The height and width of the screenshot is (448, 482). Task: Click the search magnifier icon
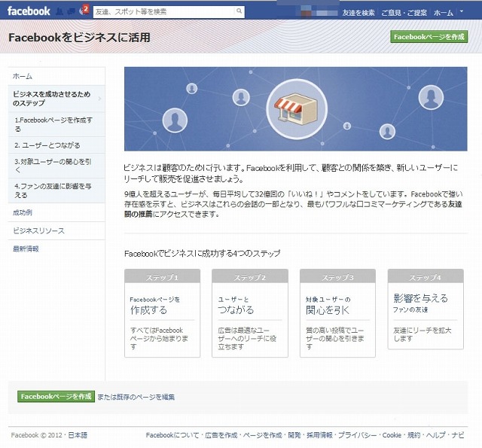[x=239, y=11]
